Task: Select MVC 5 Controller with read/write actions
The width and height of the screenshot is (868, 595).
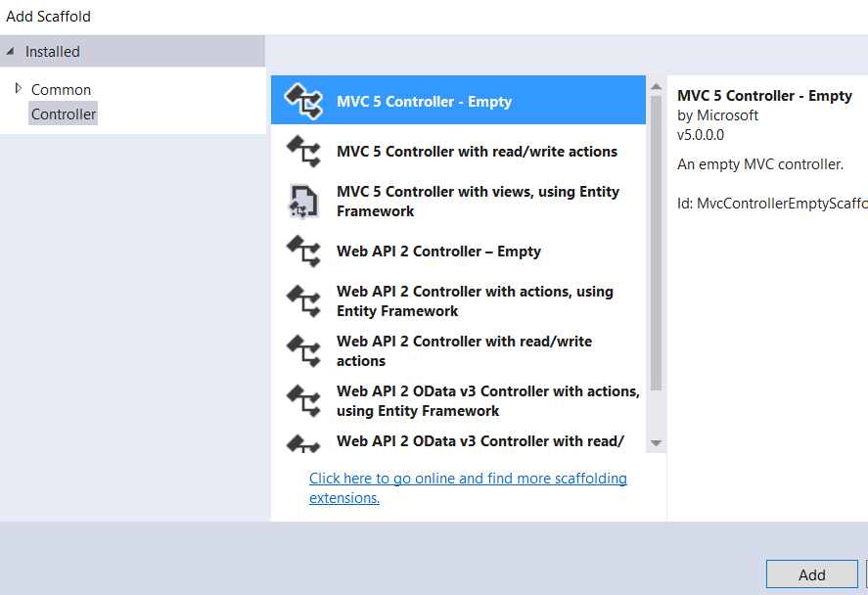Action: 477,151
